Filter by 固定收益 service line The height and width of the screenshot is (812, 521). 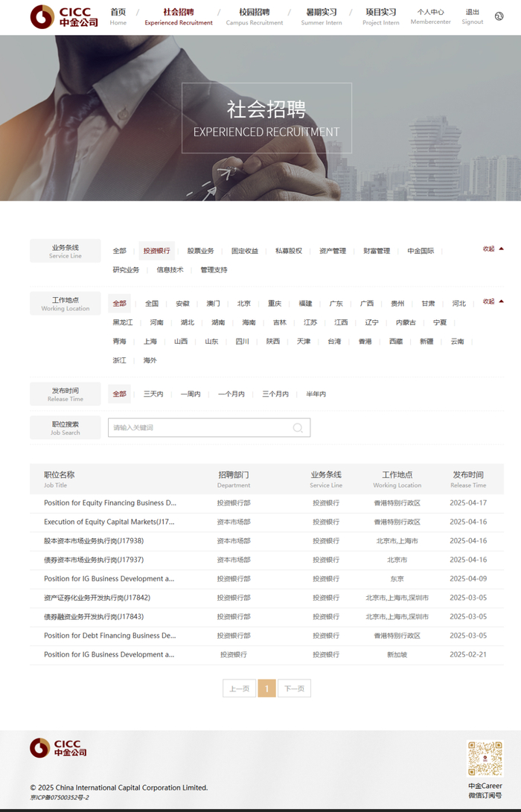[x=244, y=251]
